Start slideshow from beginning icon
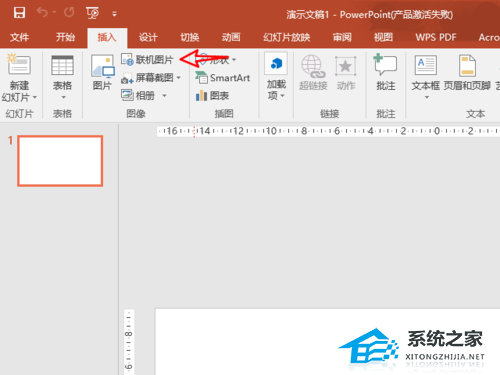 [92, 13]
